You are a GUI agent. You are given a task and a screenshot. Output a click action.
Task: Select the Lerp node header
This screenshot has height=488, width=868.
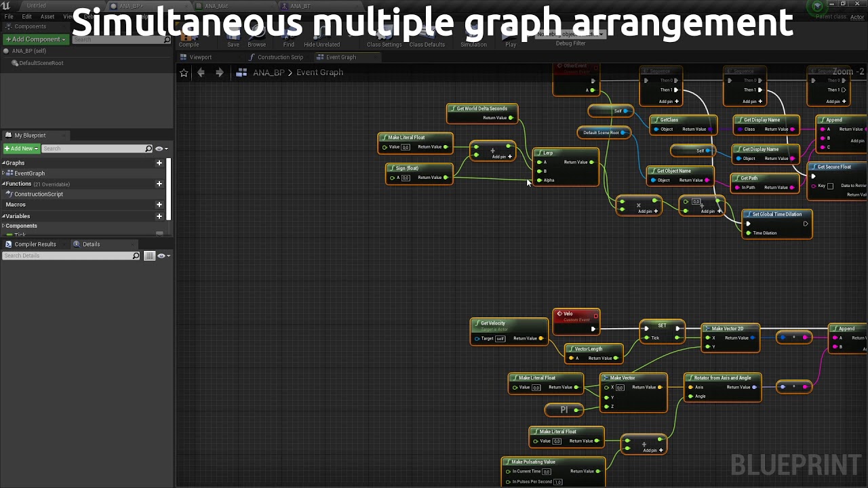pyautogui.click(x=566, y=153)
